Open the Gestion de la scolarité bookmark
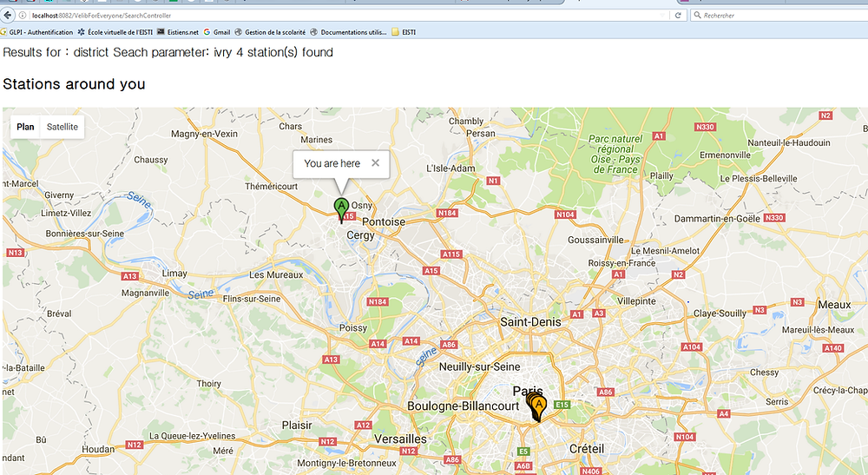Image resolution: width=868 pixels, height=475 pixels. pos(270,32)
